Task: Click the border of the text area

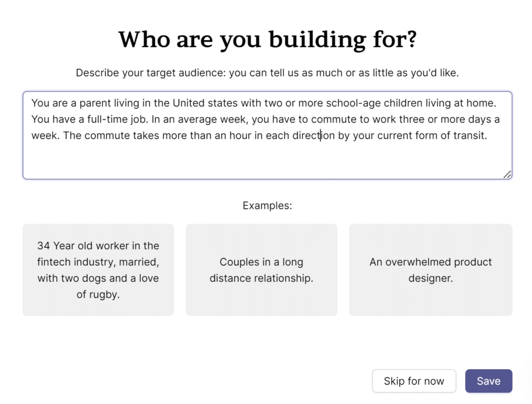Action: pos(267,92)
